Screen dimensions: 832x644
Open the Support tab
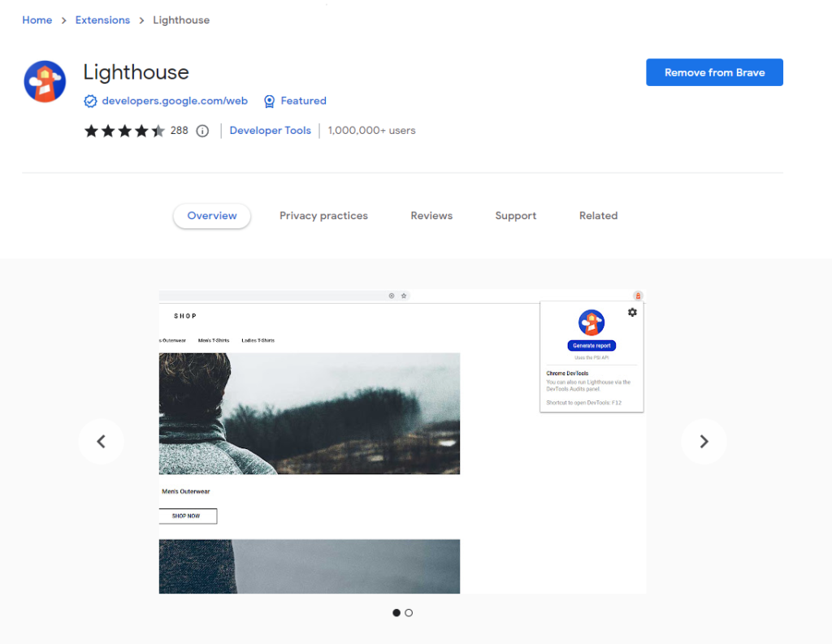(516, 216)
